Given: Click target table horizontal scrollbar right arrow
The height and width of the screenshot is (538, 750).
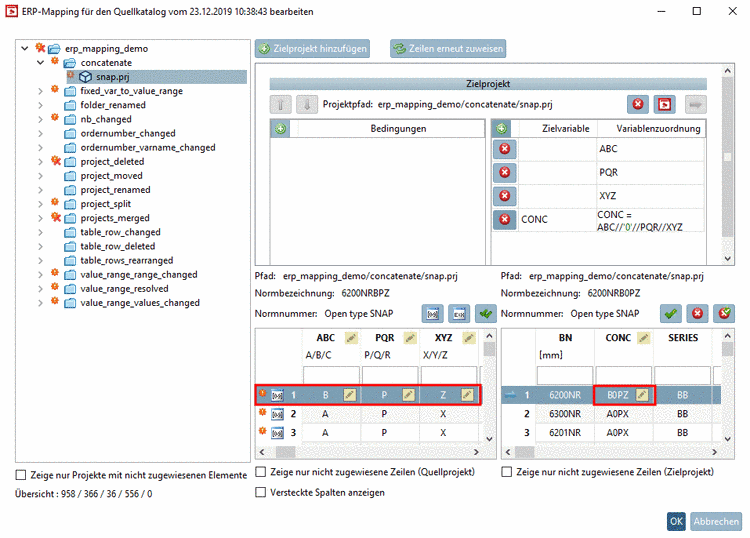Looking at the screenshot, I should [714, 452].
